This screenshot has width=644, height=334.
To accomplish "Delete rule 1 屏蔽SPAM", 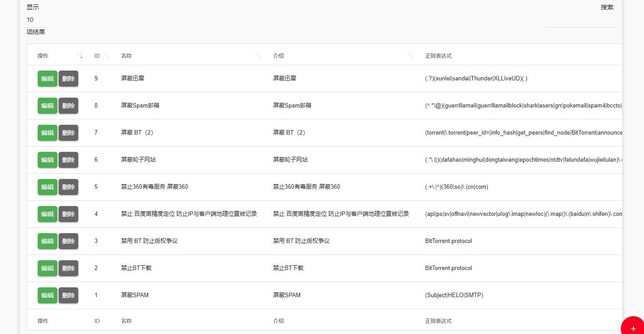I will click(68, 295).
